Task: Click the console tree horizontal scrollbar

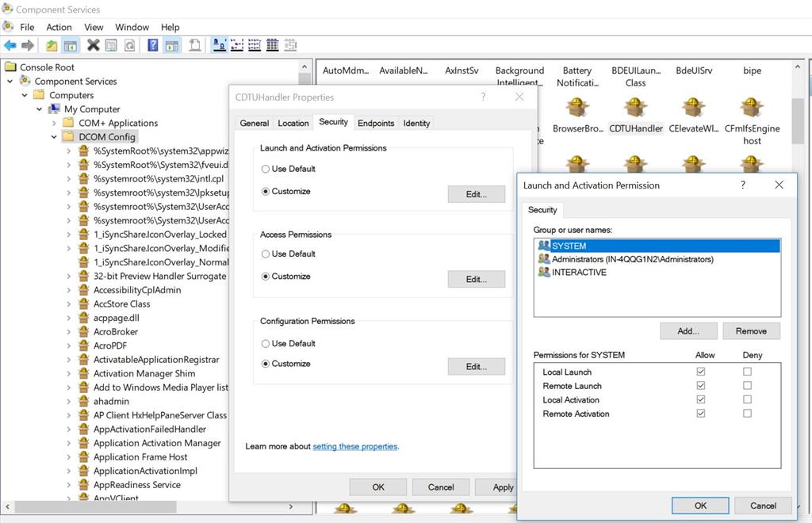Action: tap(96, 507)
